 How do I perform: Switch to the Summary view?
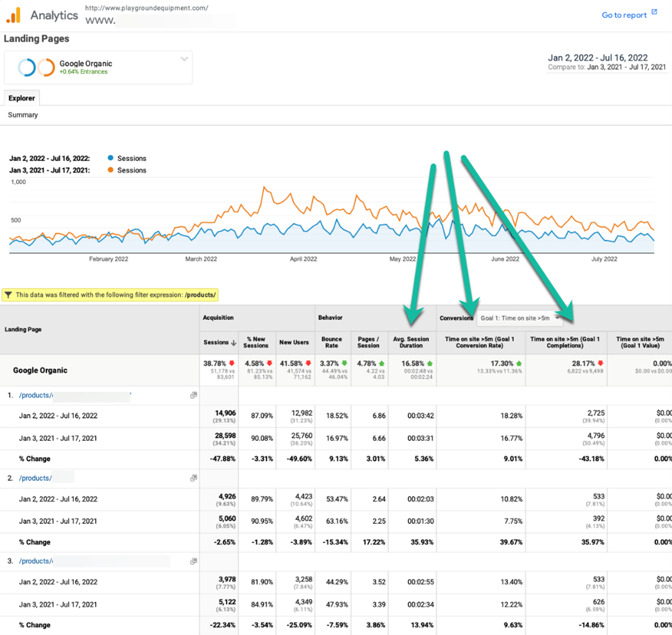[23, 115]
